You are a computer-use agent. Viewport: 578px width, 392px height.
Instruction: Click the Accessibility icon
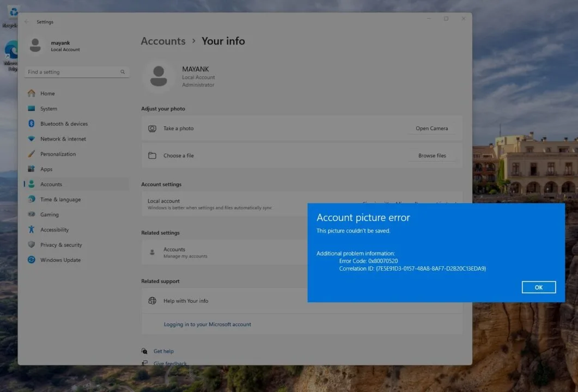click(x=32, y=230)
